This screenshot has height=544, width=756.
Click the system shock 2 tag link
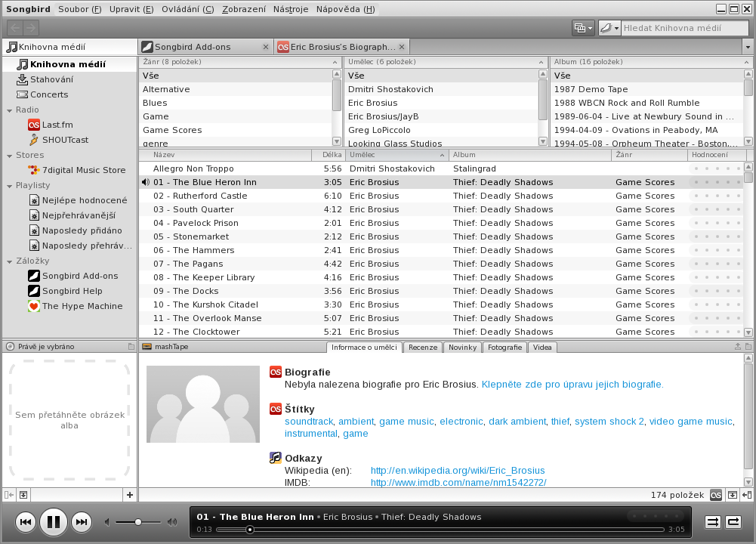[609, 422]
